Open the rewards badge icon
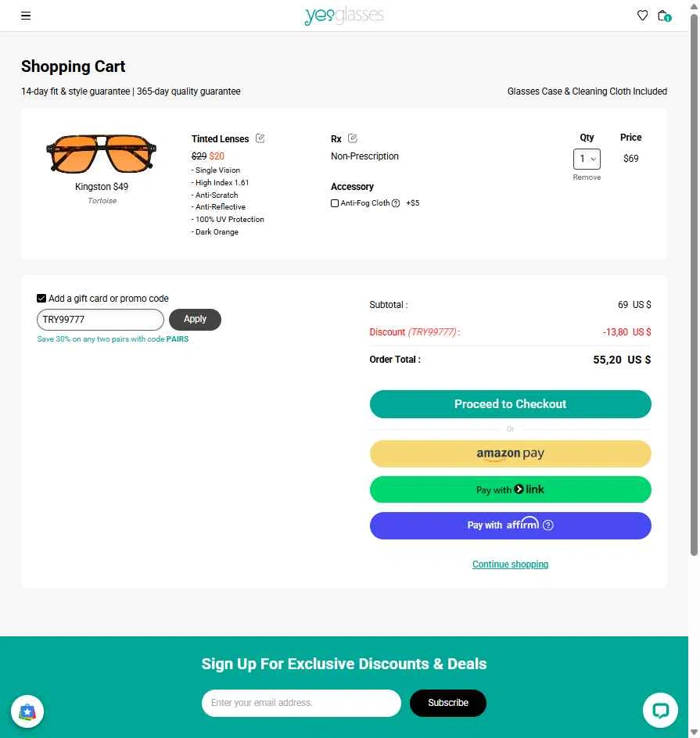Image resolution: width=700 pixels, height=738 pixels. (x=27, y=711)
